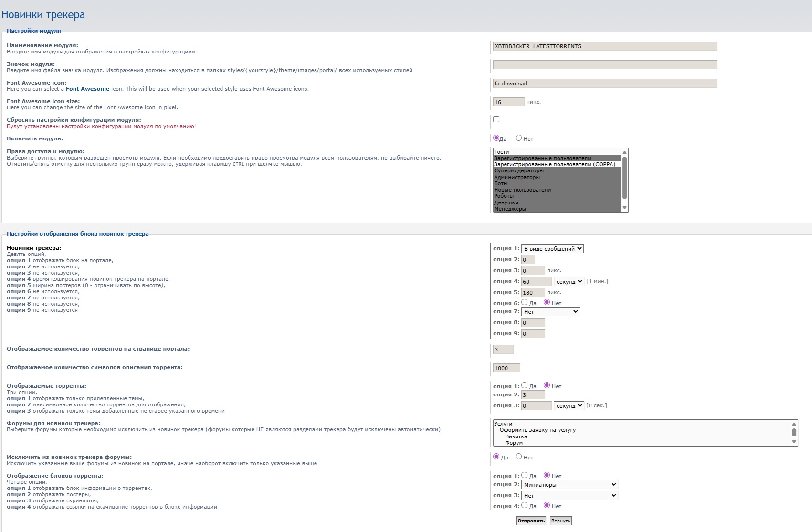Open the секунд dropdown beside value 60
The height and width of the screenshot is (532, 812).
click(x=569, y=282)
